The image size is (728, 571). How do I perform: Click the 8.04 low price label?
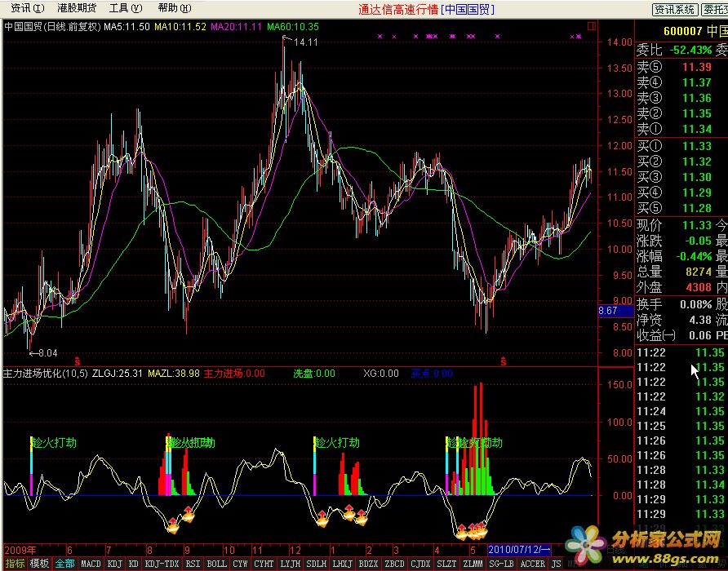pos(48,353)
